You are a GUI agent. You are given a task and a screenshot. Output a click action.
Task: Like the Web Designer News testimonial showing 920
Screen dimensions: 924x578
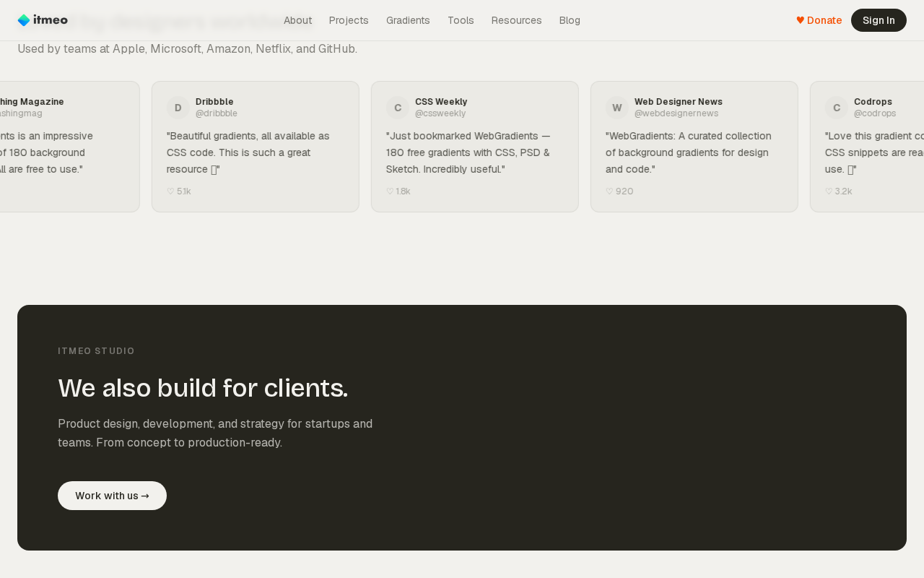[619, 191]
